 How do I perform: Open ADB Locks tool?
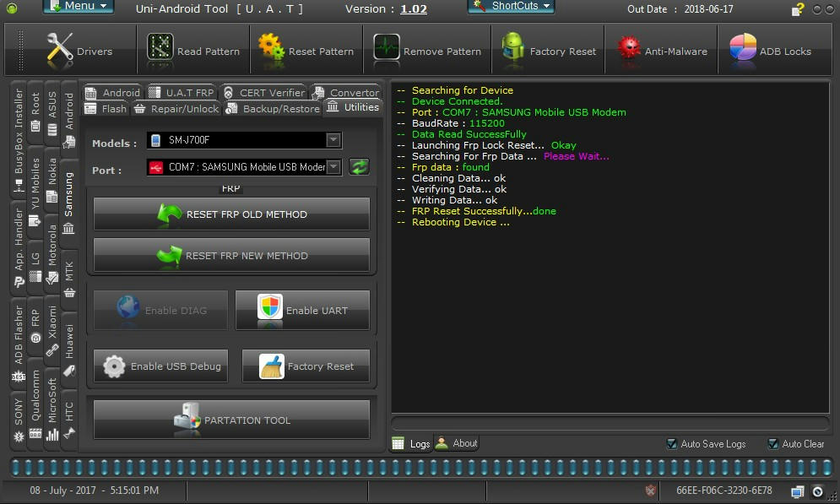pyautogui.click(x=771, y=49)
